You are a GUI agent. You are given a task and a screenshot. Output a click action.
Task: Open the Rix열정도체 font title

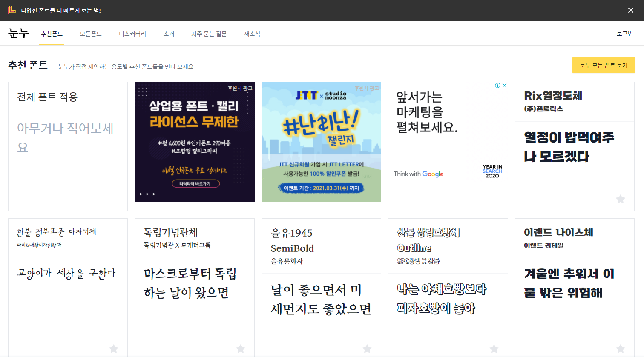[553, 96]
